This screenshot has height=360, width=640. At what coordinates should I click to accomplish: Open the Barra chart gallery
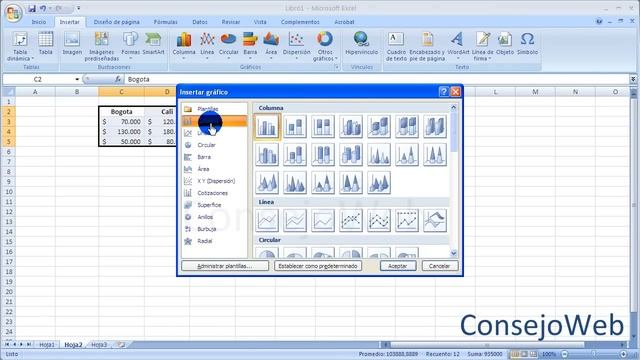point(250,46)
